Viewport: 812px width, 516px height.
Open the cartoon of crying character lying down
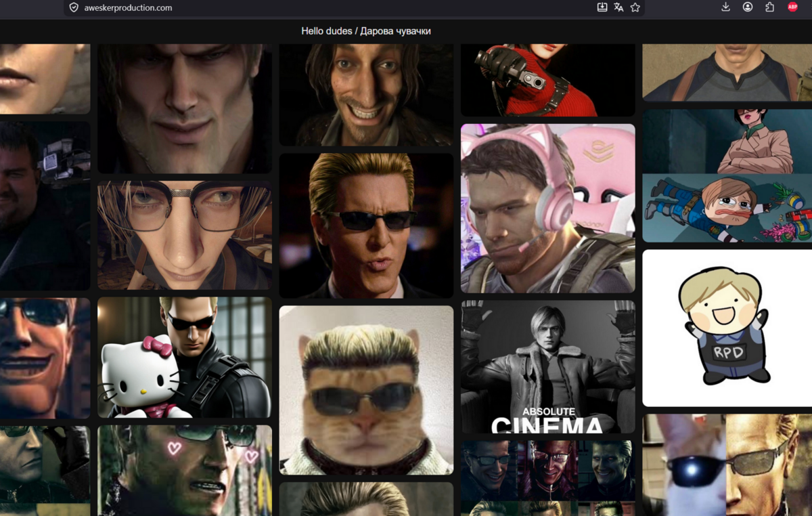(727, 175)
